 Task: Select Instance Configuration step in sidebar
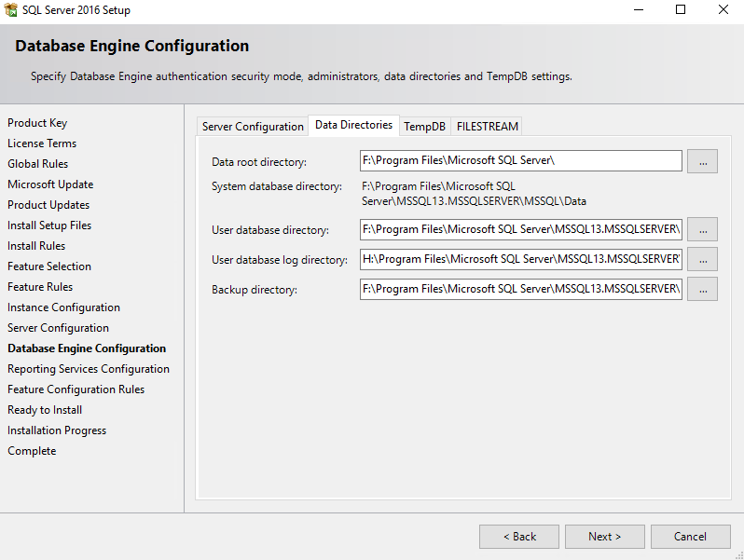coord(63,307)
